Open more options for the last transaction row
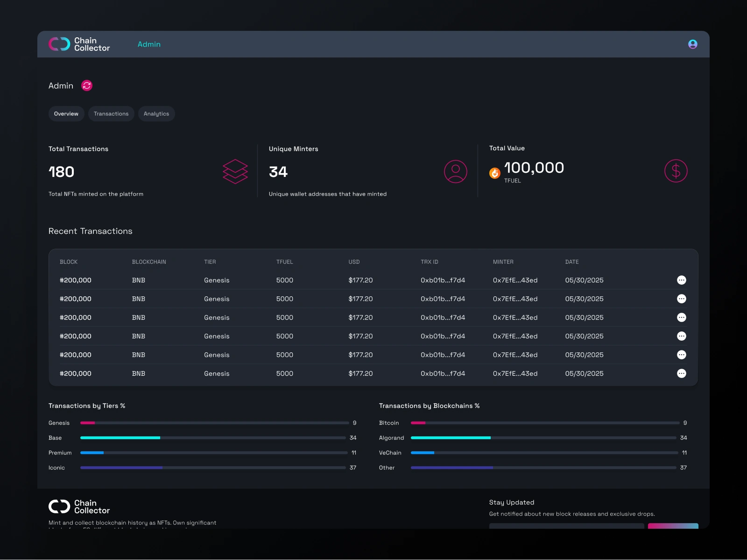This screenshot has width=747, height=560. (682, 373)
